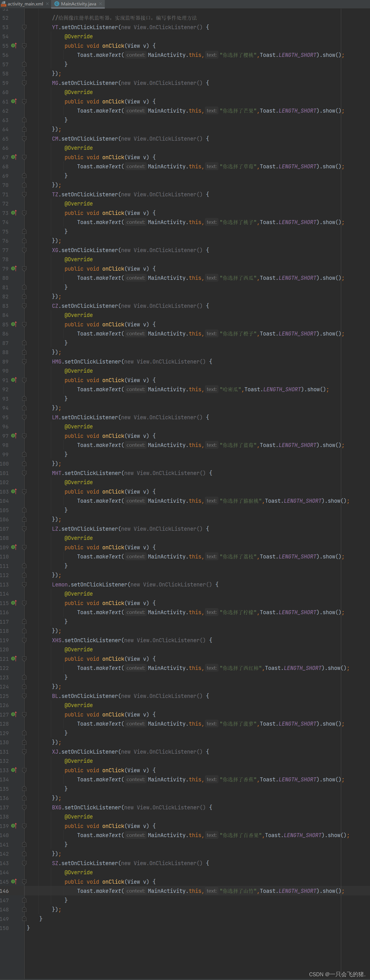
Task: Open override gutter icon on line 109
Action: point(14,547)
